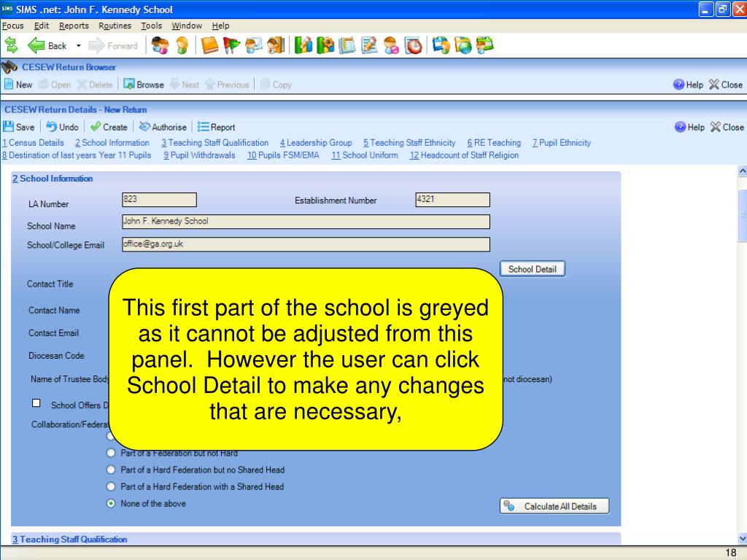Click Delete in the Return Browser toolbar
This screenshot has height=560, width=747.
tap(95, 85)
